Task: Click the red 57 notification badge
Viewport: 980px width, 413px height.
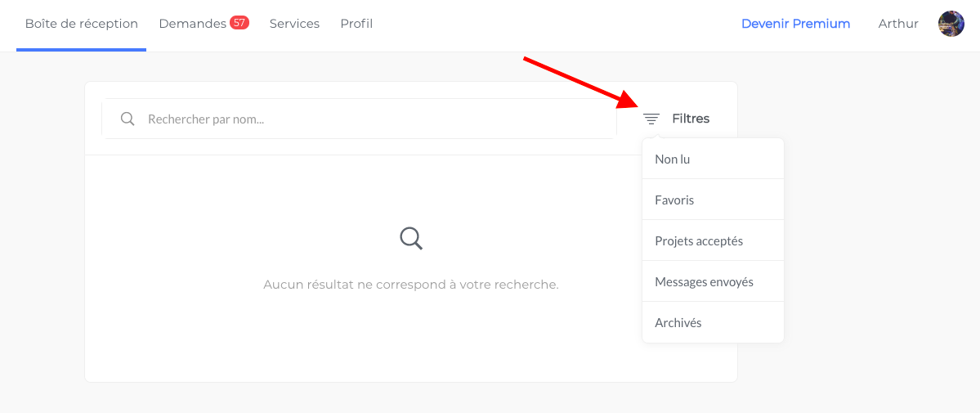Action: click(239, 23)
